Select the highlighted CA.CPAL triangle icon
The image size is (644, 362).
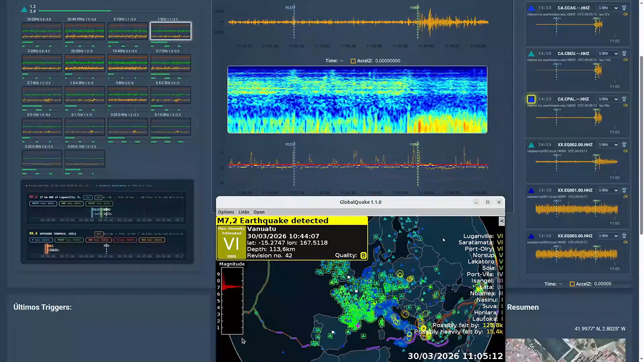click(x=531, y=99)
